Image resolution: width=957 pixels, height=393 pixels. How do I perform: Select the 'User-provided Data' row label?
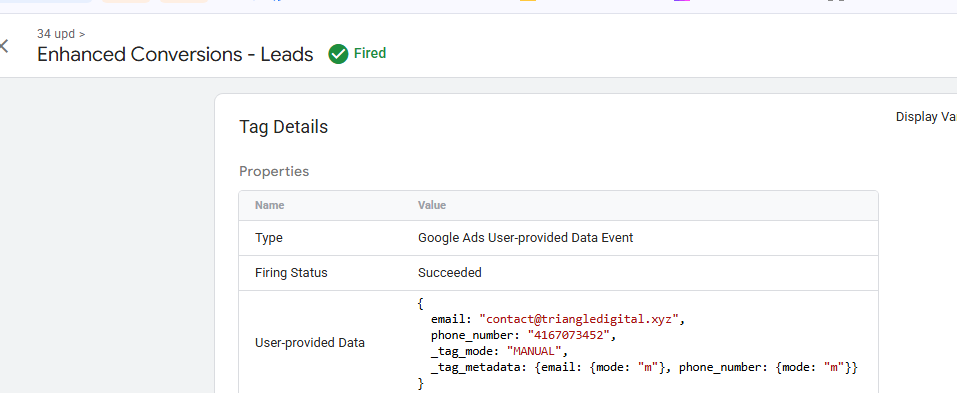click(309, 343)
